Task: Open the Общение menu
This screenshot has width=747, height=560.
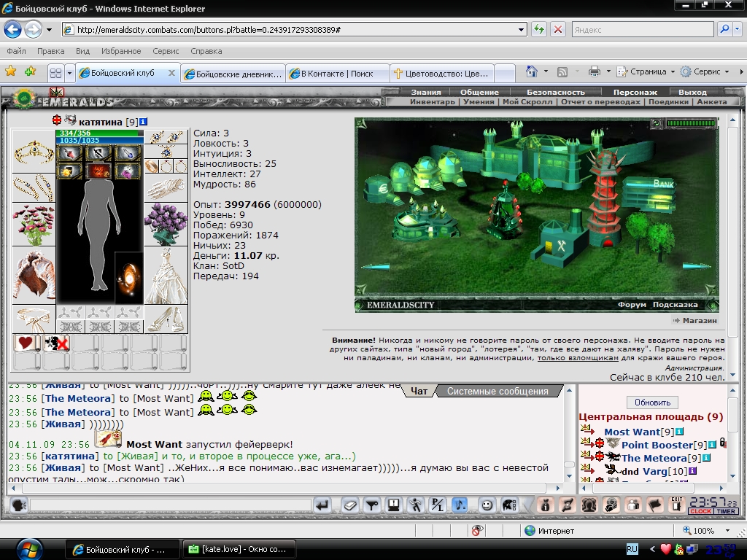Action: pos(479,93)
